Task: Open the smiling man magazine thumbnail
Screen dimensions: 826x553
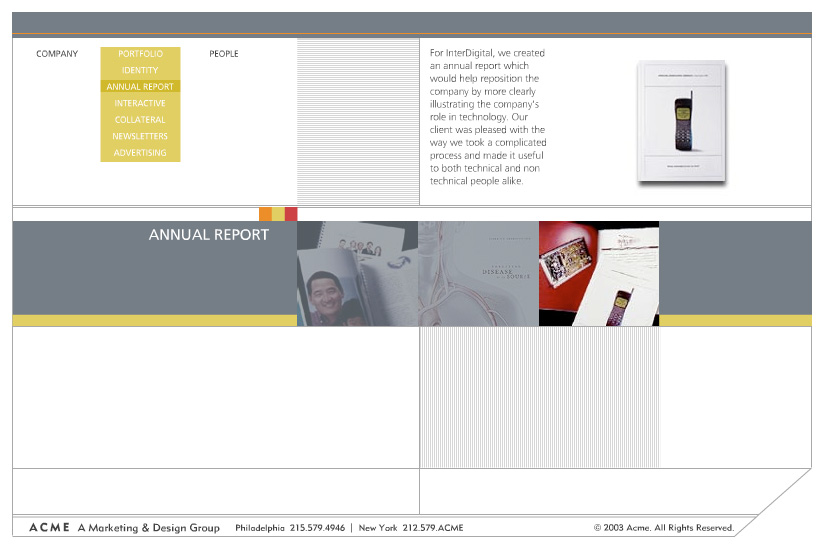Action: 357,274
